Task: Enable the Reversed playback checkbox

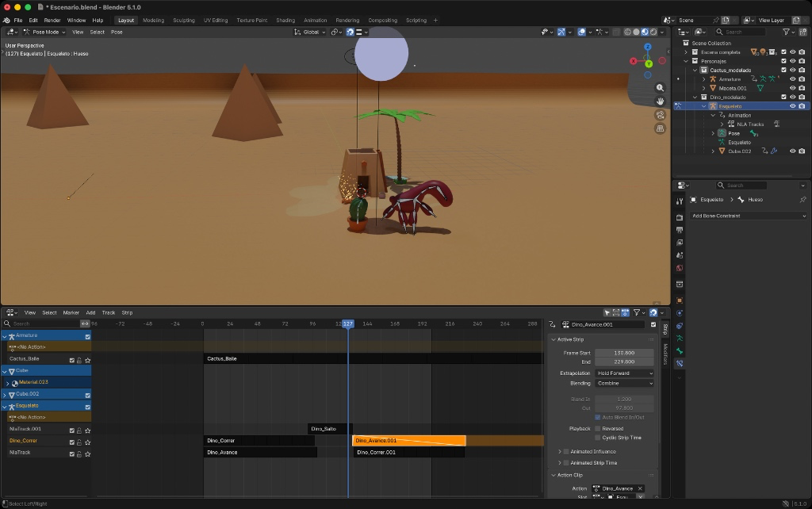Action: pos(598,429)
